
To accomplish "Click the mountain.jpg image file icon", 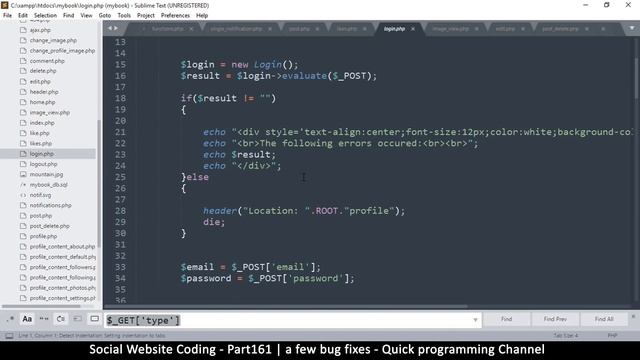I will (23, 174).
